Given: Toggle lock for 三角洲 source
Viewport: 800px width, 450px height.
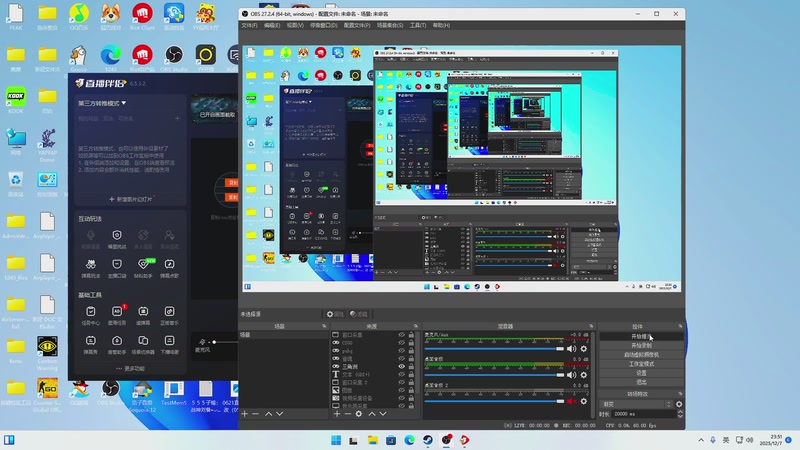Looking at the screenshot, I should tap(411, 367).
